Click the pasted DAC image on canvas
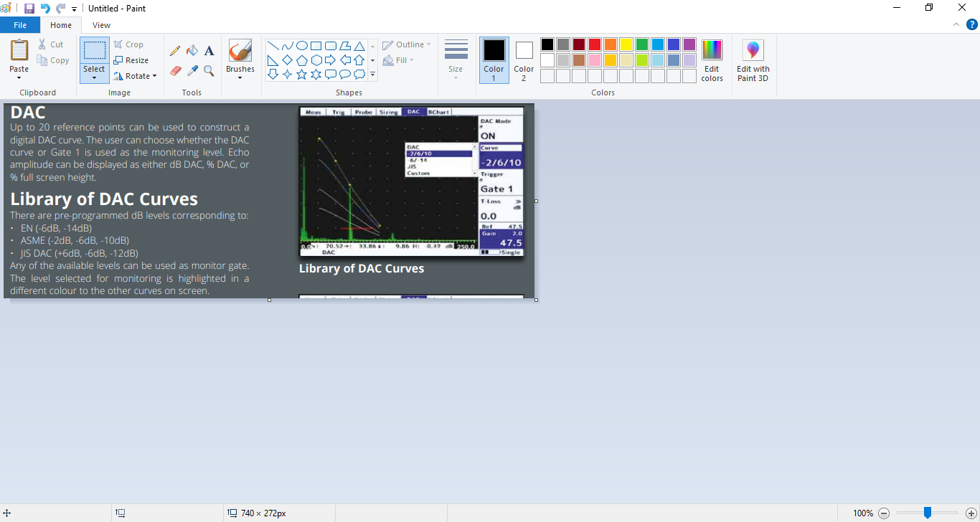980x522 pixels. click(x=269, y=201)
